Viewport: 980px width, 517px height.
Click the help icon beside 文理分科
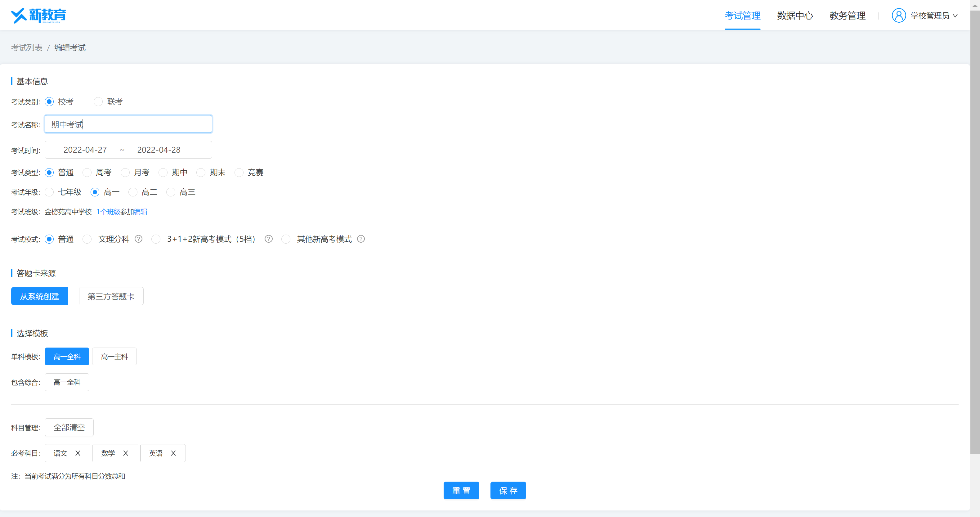(x=138, y=239)
